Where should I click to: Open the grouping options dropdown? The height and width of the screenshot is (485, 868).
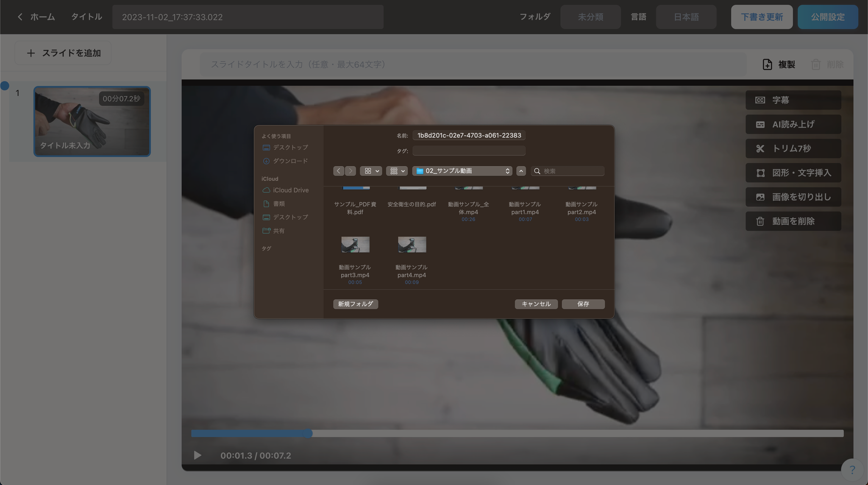pos(397,171)
